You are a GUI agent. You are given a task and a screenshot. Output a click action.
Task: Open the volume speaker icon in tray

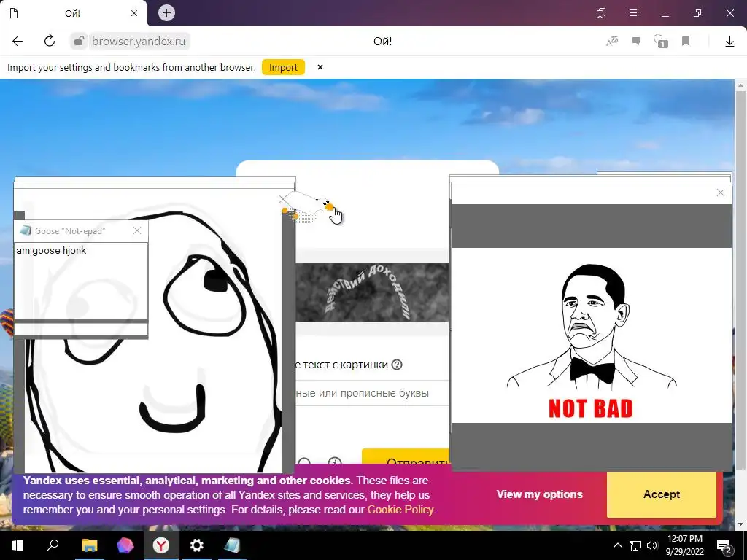click(x=653, y=545)
